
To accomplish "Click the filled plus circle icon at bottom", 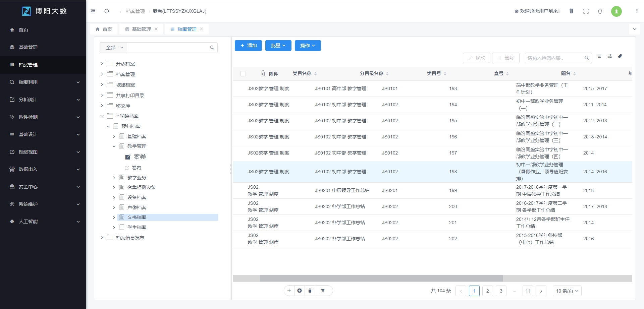I will (x=300, y=291).
